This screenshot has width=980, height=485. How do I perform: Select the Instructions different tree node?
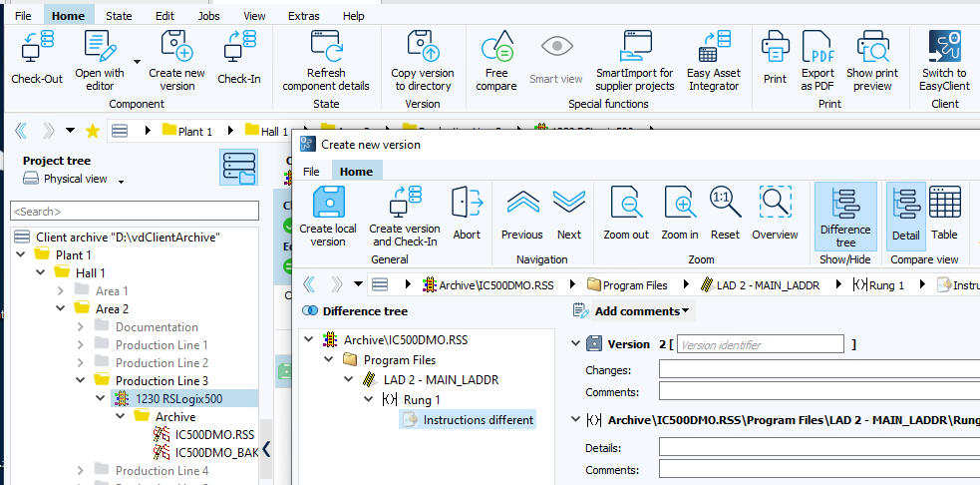pos(478,420)
